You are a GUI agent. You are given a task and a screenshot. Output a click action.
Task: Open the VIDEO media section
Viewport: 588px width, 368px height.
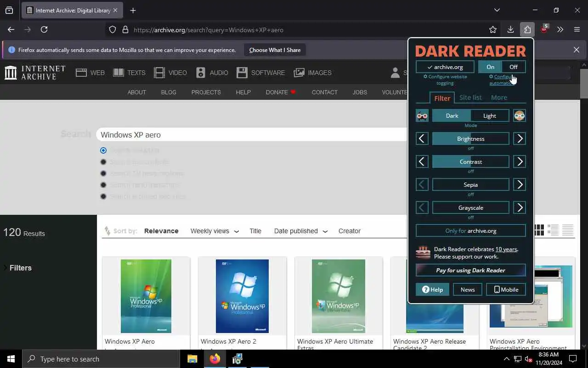tap(170, 73)
